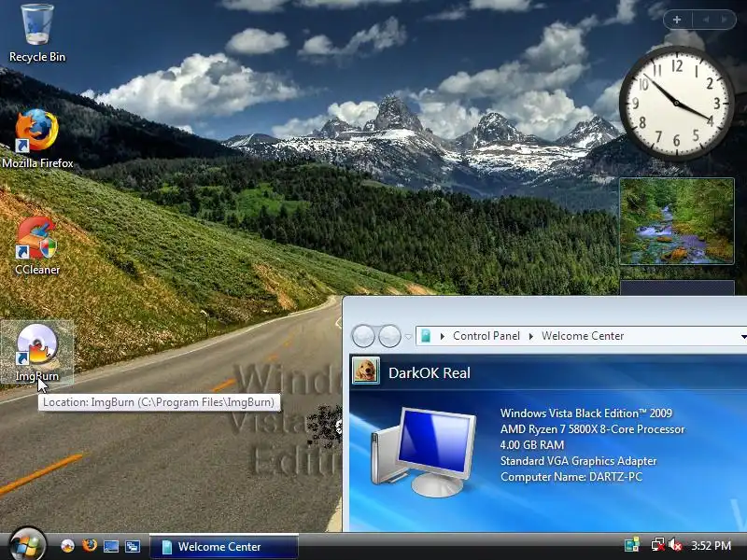
Task: Select the ImgBurn desktop shortcut
Action: pos(37,353)
